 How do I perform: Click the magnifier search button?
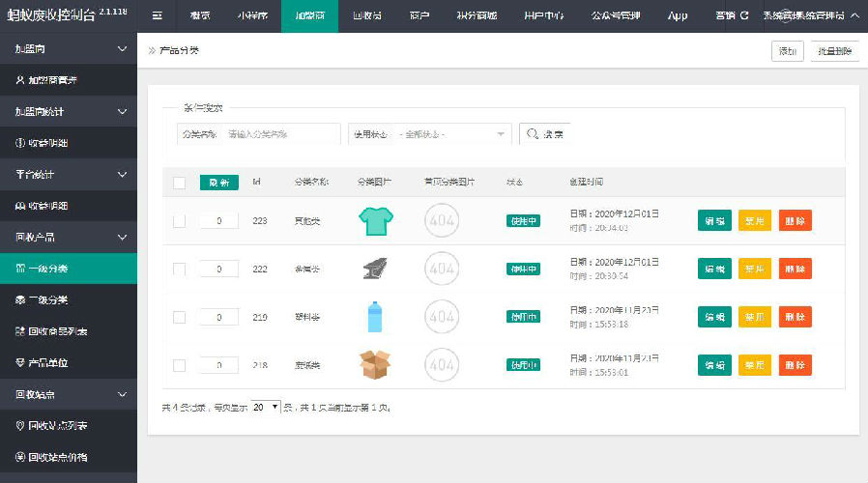click(x=545, y=134)
